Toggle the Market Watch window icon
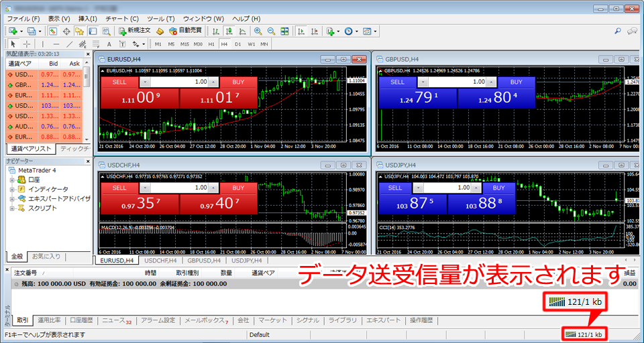Screen dimensions: 644x343 tap(52, 31)
